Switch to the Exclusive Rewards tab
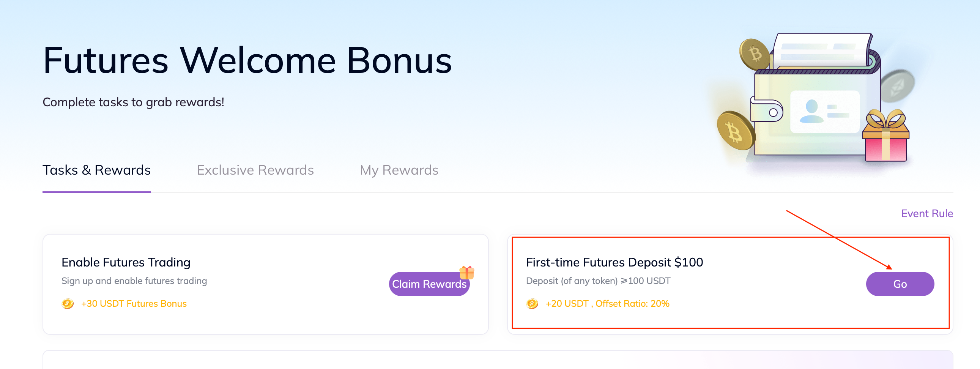The height and width of the screenshot is (369, 980). tap(255, 170)
